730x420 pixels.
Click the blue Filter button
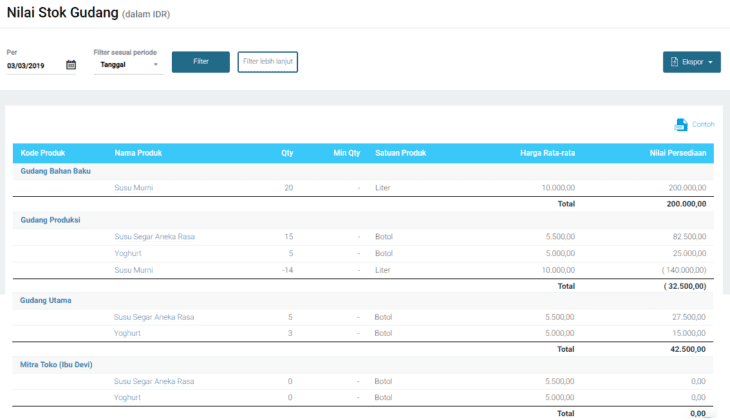(x=200, y=62)
